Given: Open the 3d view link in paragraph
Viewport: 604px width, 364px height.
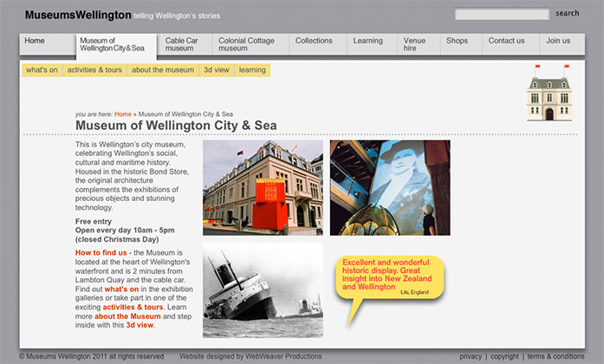Looking at the screenshot, I should click(x=140, y=325).
